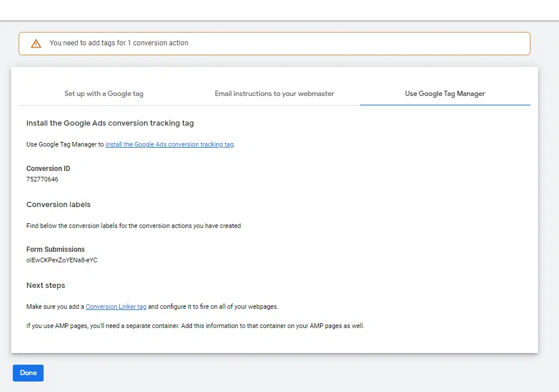Click the 'Conversion ID' label
559x392 pixels.
pyautogui.click(x=48, y=169)
